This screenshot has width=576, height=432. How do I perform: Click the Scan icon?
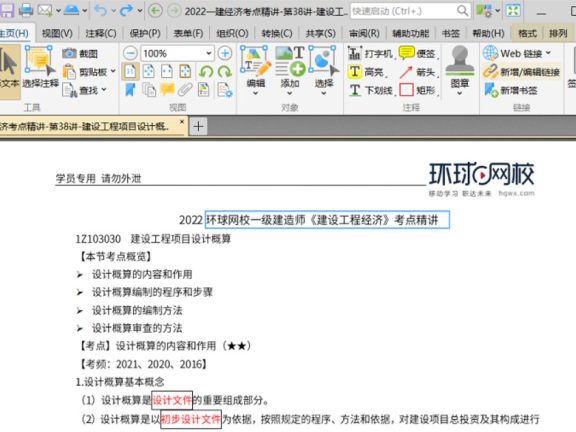tap(71, 10)
